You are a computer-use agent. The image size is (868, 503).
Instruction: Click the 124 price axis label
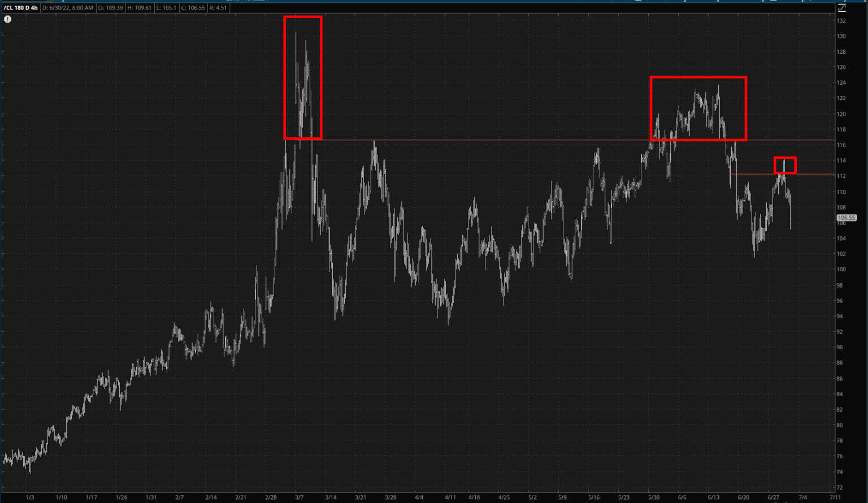[x=841, y=83]
